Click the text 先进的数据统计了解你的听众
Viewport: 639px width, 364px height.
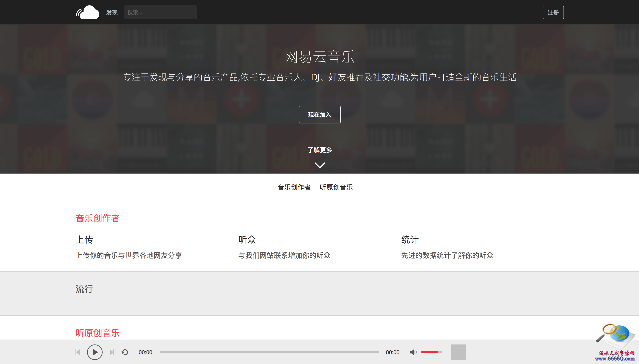(x=447, y=255)
